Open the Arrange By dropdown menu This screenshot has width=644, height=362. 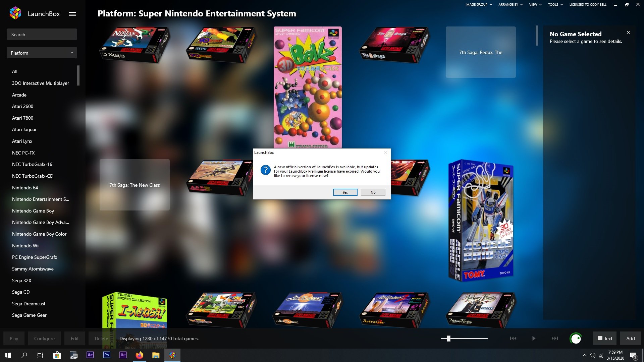(511, 5)
